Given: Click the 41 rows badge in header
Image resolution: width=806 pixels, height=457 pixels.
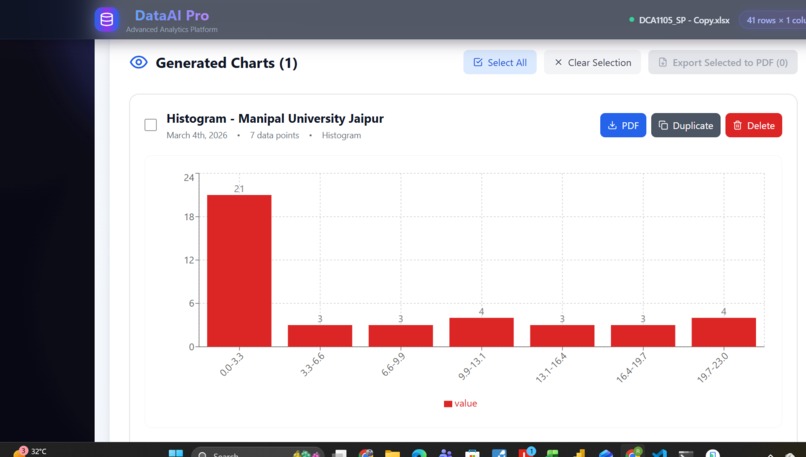Looking at the screenshot, I should pos(772,20).
